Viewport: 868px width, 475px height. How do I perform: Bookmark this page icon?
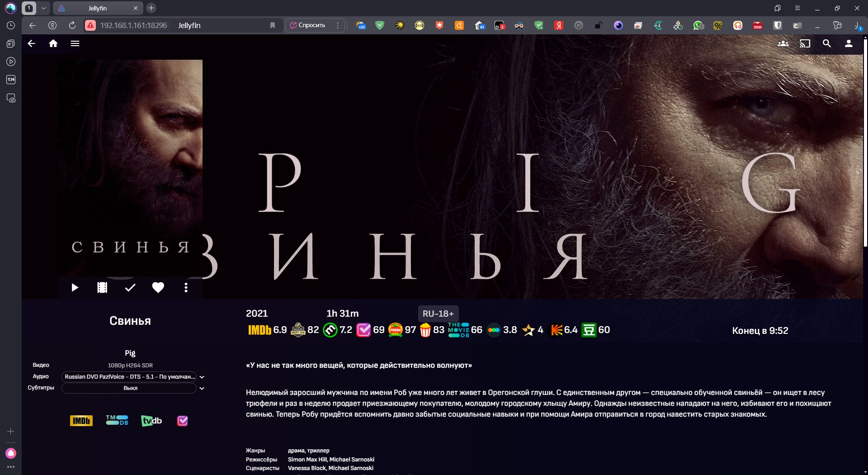click(273, 25)
